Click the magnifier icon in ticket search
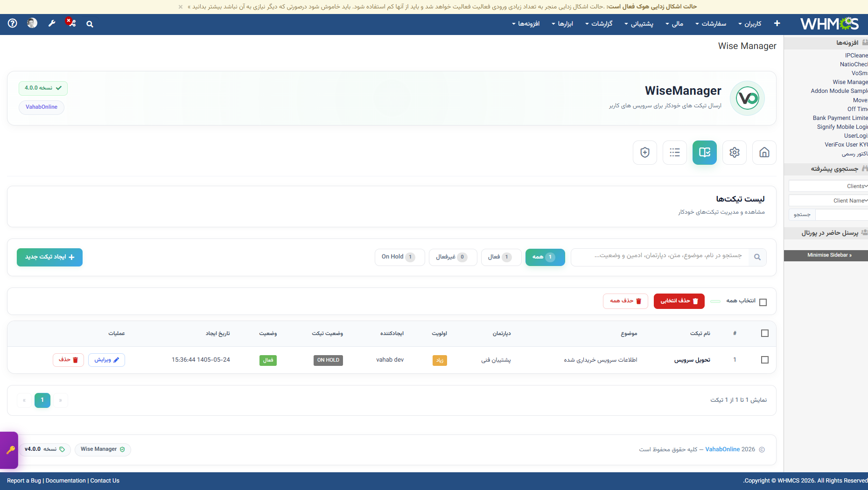This screenshot has height=490, width=868. [757, 257]
